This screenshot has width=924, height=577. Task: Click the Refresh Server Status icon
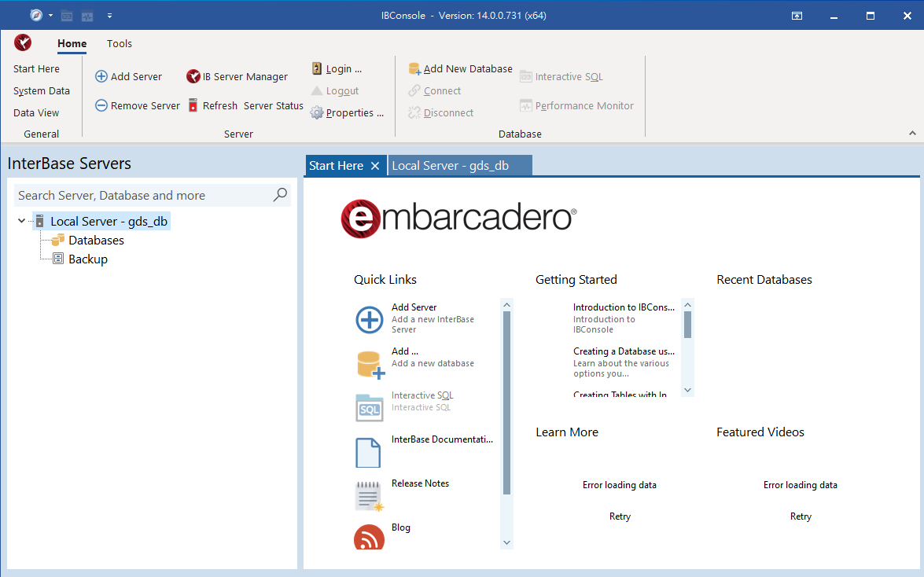click(x=193, y=105)
